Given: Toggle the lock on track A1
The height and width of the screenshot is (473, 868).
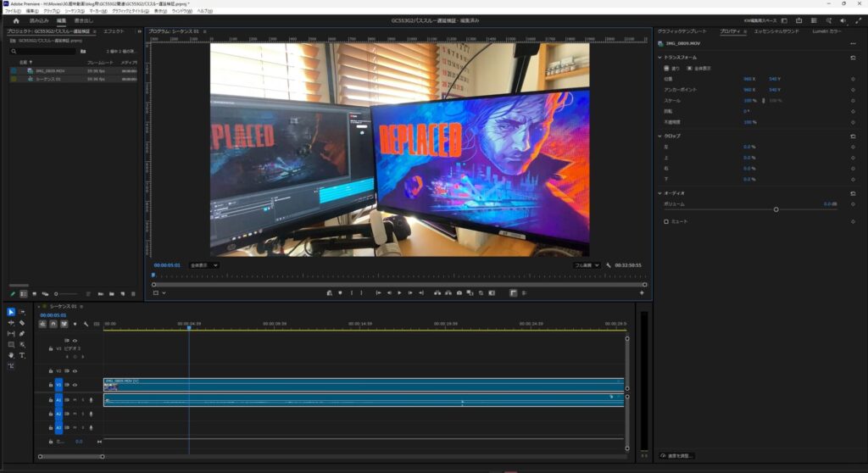Looking at the screenshot, I should coord(51,399).
